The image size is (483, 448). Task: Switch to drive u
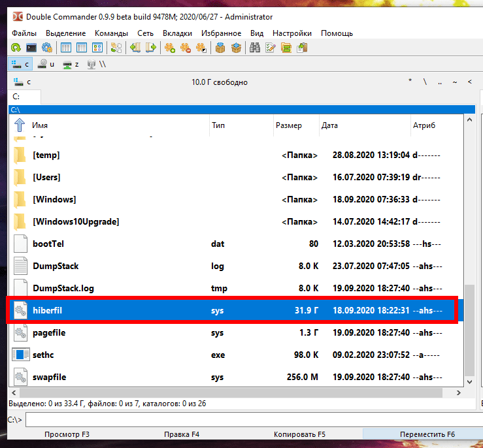coord(46,64)
